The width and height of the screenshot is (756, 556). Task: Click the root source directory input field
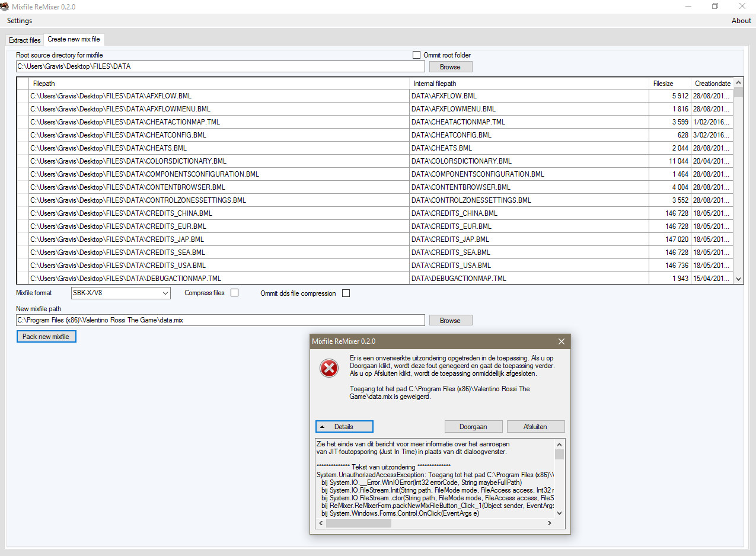point(220,66)
